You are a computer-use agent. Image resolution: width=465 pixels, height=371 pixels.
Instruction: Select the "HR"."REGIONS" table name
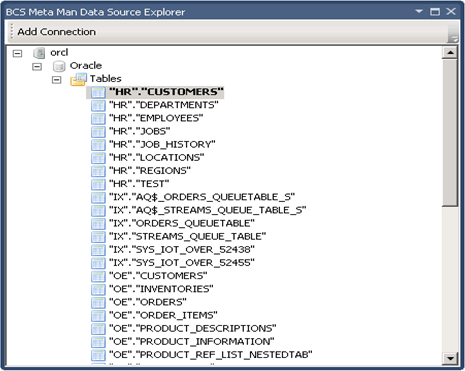150,171
